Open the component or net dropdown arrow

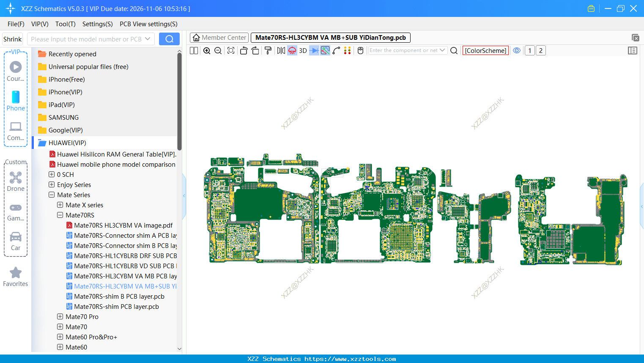pyautogui.click(x=442, y=50)
